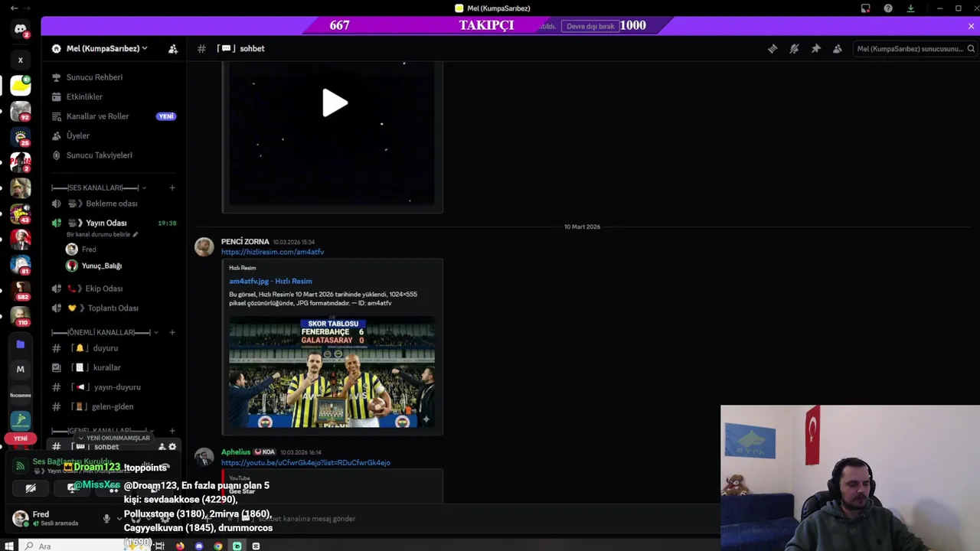Open the server with 25 notification badge

point(21,137)
